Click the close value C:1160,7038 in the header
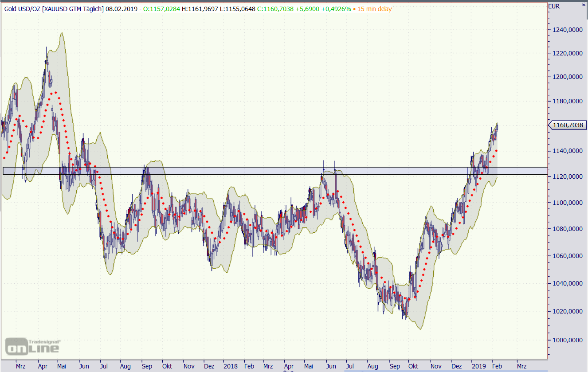Viewport: 588px width, 372px height. click(275, 9)
